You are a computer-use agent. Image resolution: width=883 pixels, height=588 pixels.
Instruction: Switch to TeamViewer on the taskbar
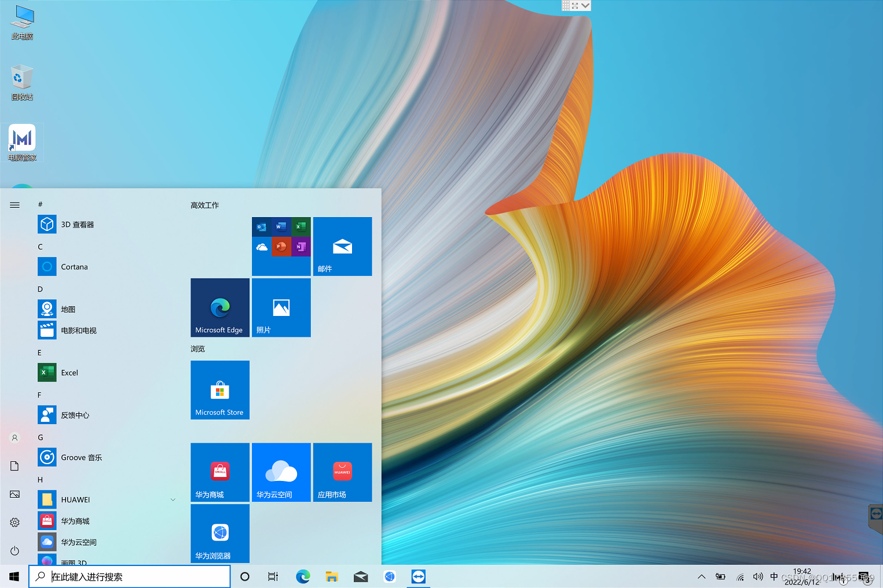coord(419,576)
